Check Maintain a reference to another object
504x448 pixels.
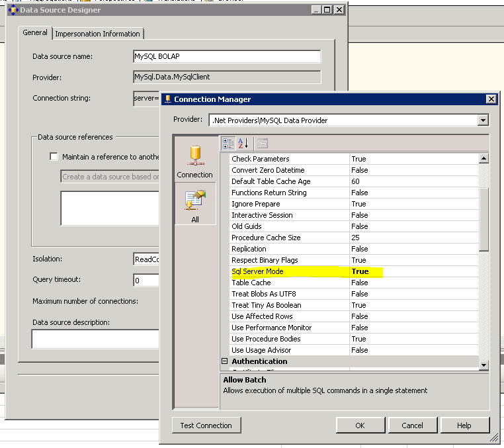pyautogui.click(x=54, y=157)
